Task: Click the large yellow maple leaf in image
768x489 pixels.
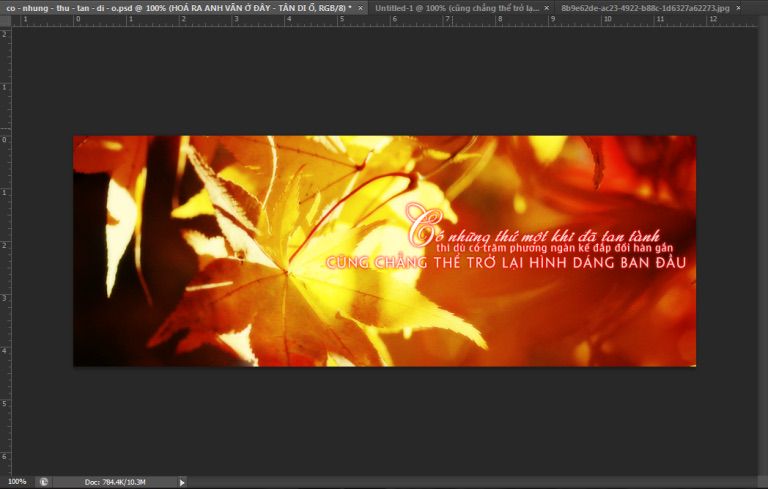Action: (300, 260)
